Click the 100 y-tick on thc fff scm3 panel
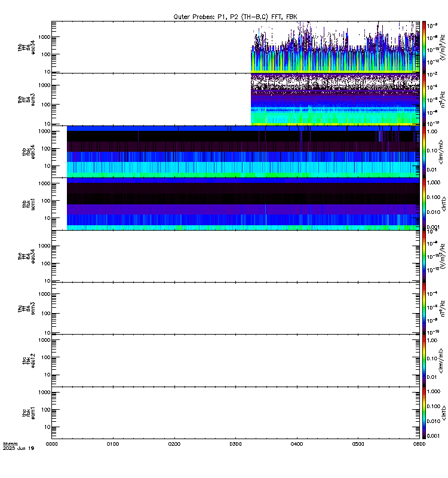 click(x=46, y=313)
